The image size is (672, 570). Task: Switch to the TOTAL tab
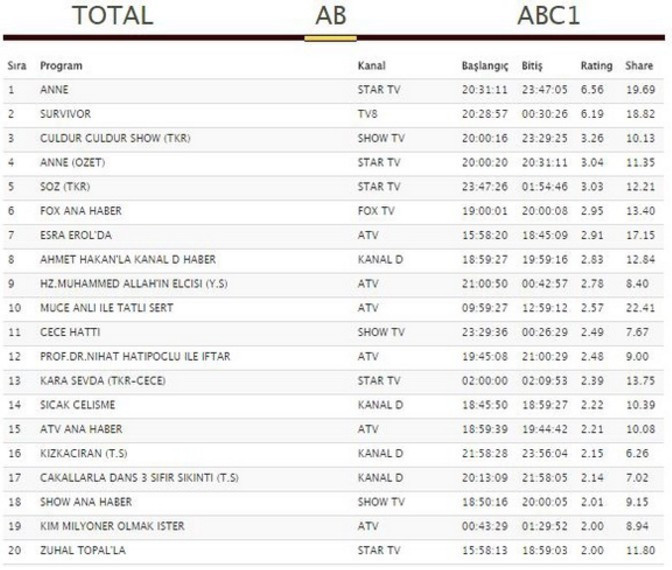click(113, 15)
